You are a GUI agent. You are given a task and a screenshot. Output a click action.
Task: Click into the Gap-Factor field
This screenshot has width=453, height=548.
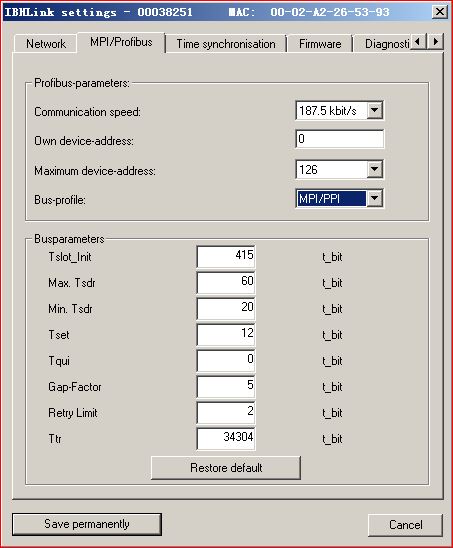[x=226, y=387]
